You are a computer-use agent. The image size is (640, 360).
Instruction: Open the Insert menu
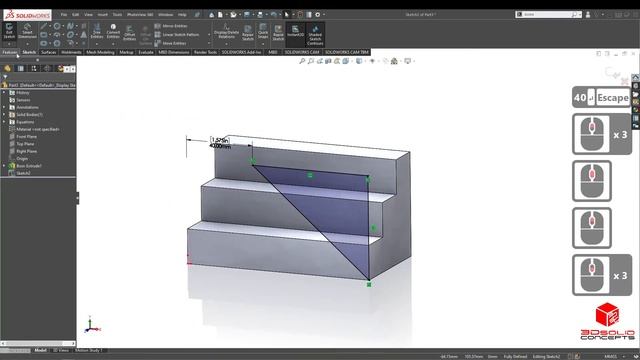coord(102,15)
